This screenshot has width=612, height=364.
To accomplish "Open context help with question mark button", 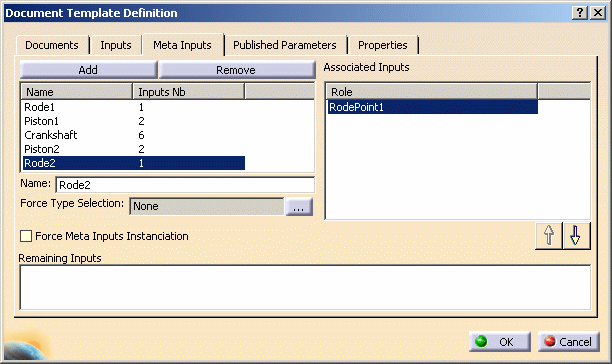I will tap(580, 13).
